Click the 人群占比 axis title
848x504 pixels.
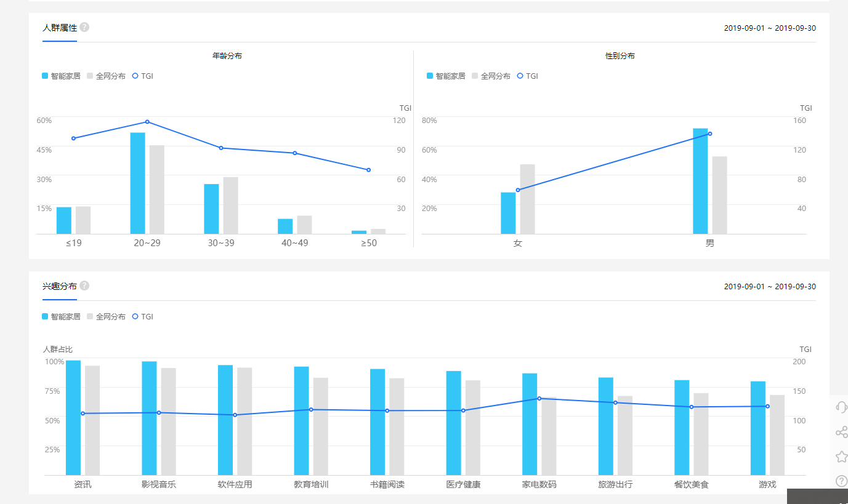pyautogui.click(x=58, y=350)
